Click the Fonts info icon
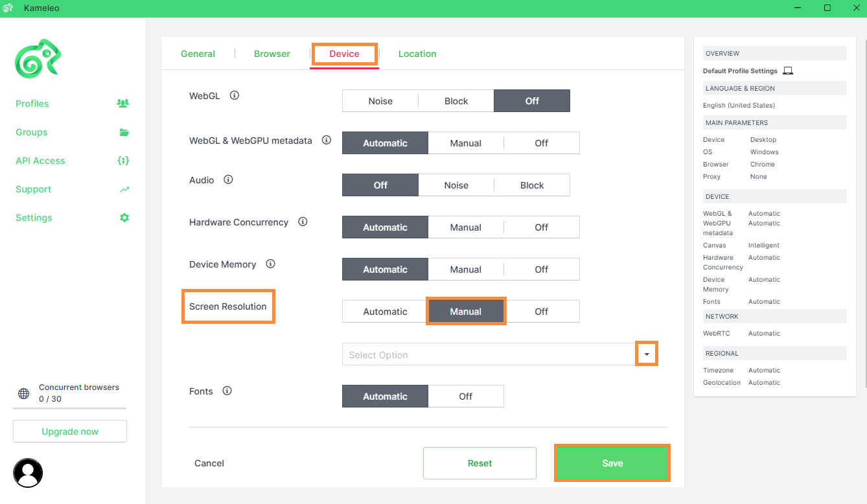The width and height of the screenshot is (867, 504). click(x=227, y=391)
